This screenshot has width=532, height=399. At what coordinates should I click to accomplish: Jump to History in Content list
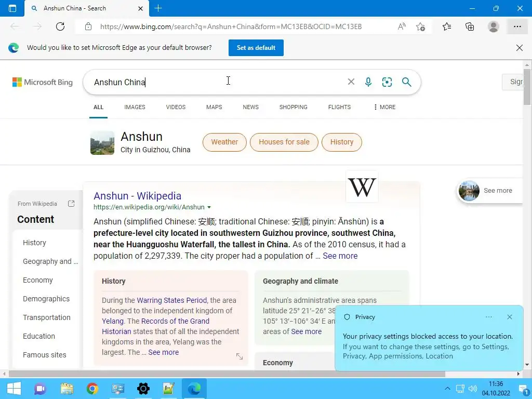point(35,243)
